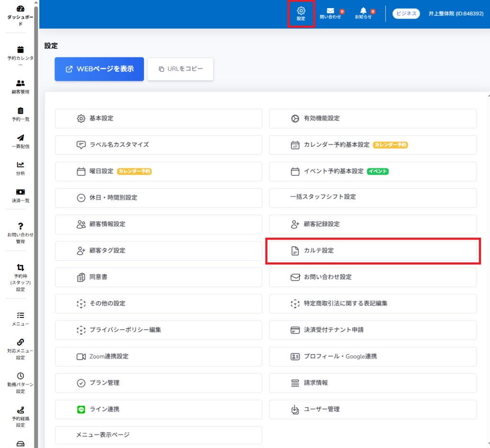Screen dimensions: 490x448
Task: Click the WEBページを表示 button
Action: (100, 69)
